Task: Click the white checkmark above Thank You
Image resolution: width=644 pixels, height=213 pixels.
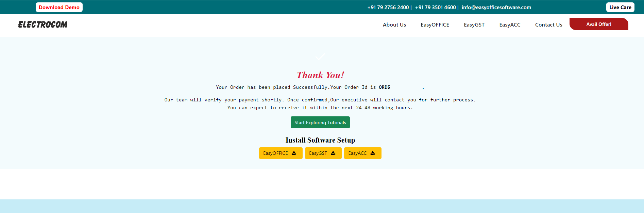Action: [x=320, y=56]
